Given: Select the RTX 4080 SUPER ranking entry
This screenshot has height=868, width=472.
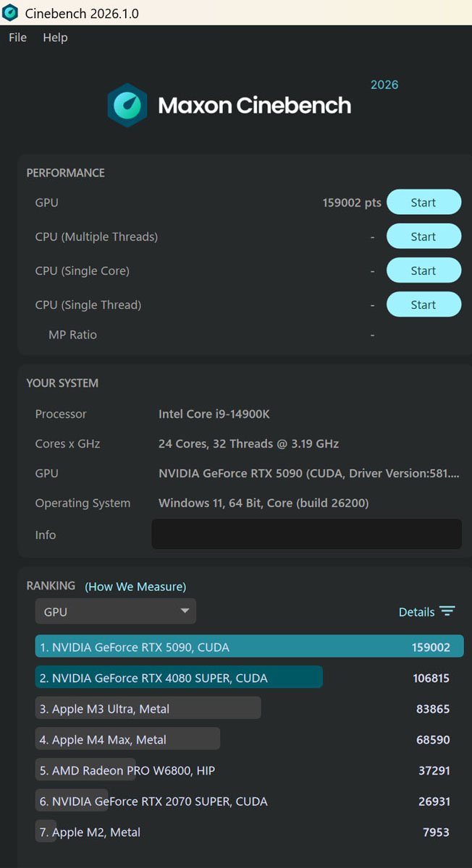Looking at the screenshot, I should click(x=179, y=678).
